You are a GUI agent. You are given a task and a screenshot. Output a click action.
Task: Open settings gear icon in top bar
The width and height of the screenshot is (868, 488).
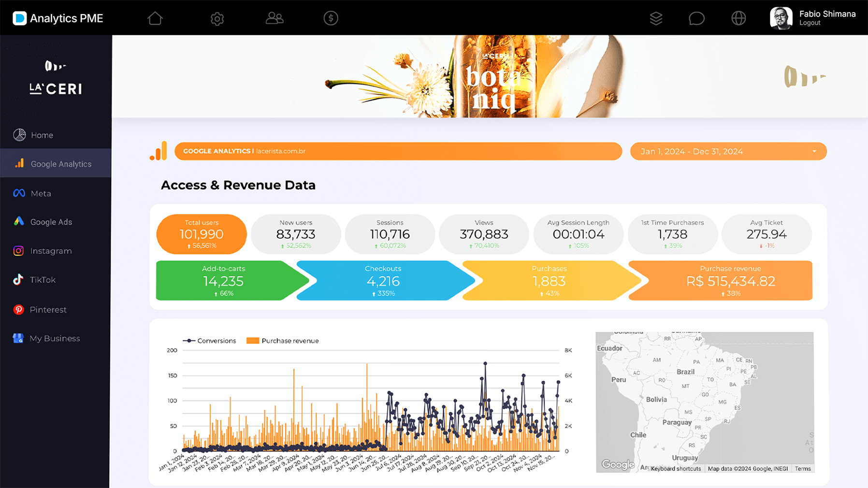click(x=217, y=19)
